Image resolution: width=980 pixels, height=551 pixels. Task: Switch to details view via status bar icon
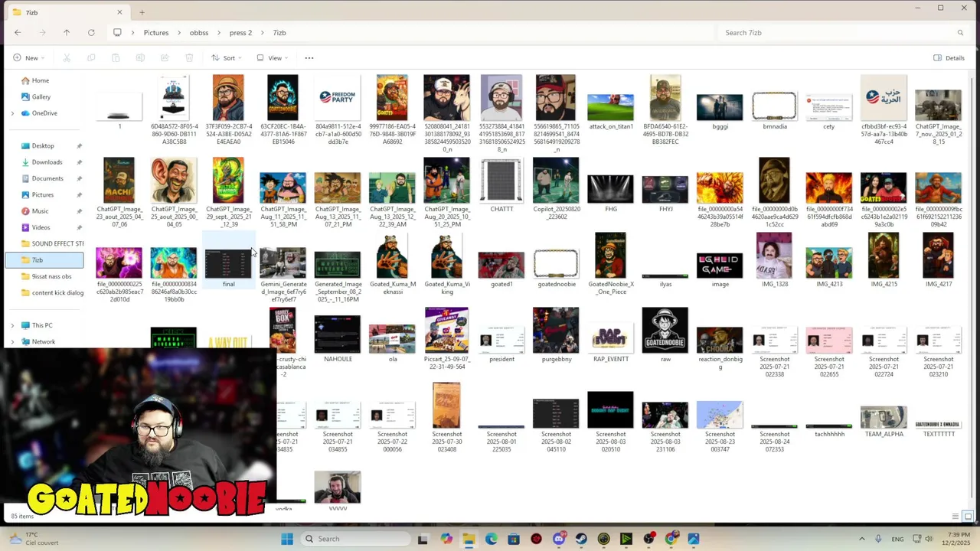955,517
